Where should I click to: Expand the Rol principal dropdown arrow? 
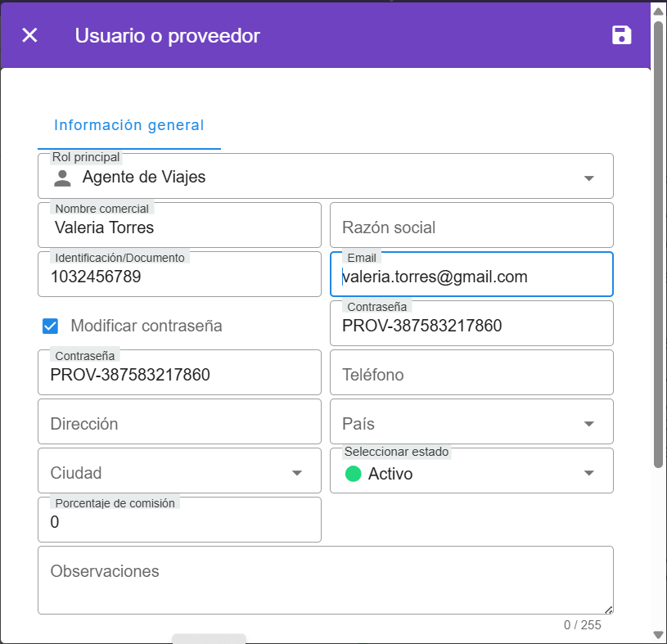[x=588, y=178]
